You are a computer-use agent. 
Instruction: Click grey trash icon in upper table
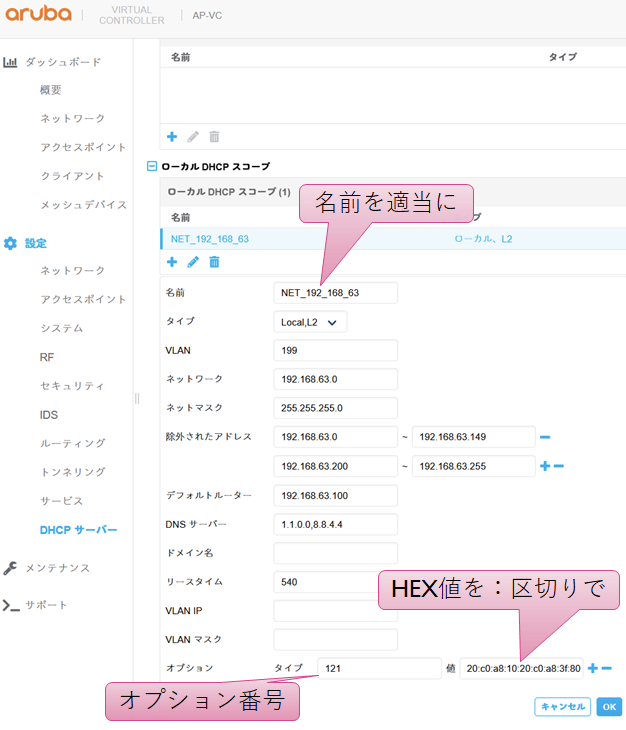[214, 136]
